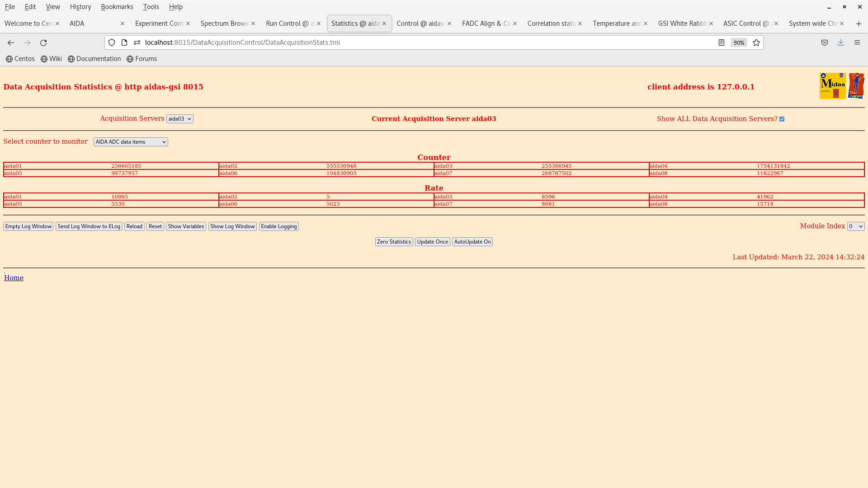Turn on AutoUpdate On button
The height and width of the screenshot is (488, 868).
click(x=472, y=242)
